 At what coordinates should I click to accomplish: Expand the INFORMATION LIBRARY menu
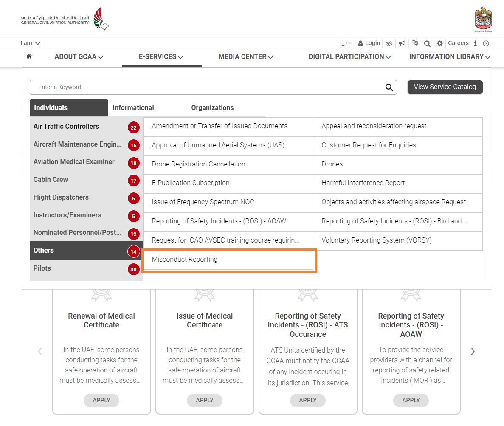tap(450, 57)
